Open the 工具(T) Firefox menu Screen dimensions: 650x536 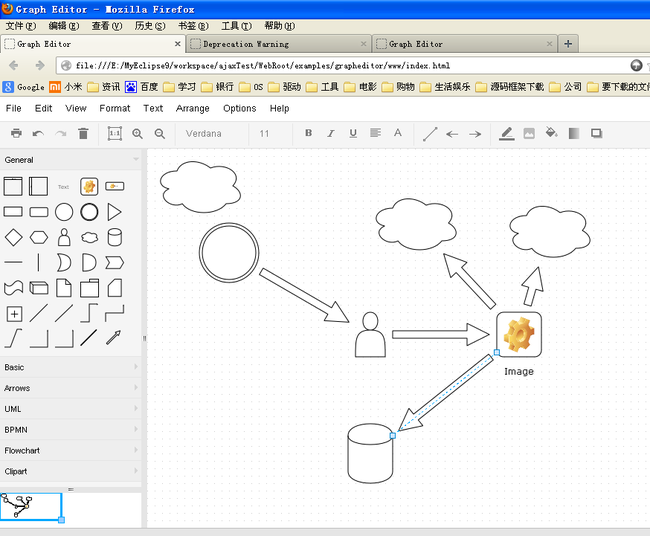click(x=236, y=26)
